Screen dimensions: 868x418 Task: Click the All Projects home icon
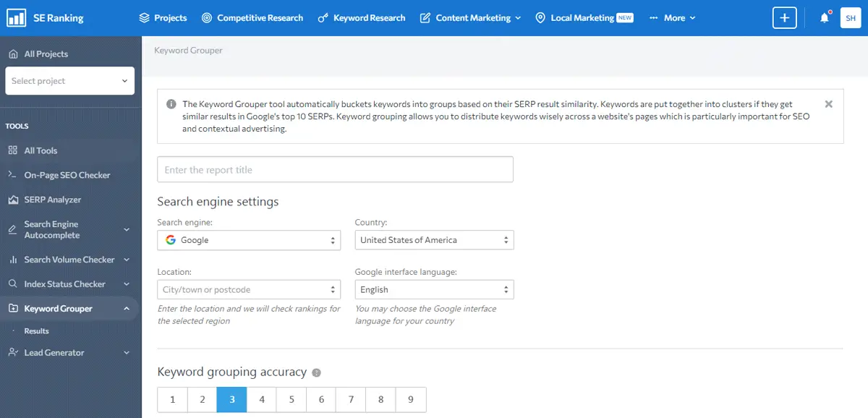[x=12, y=54]
